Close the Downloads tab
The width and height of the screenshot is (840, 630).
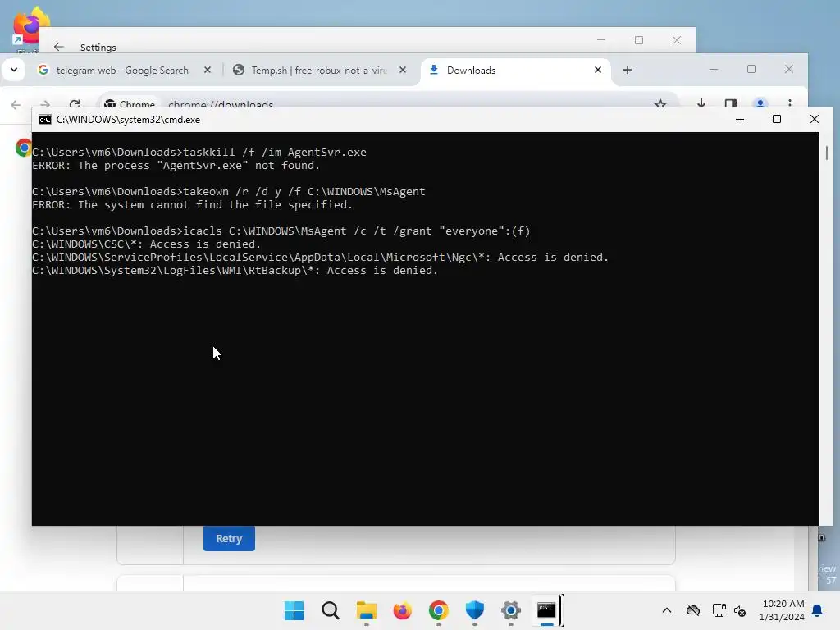point(598,71)
